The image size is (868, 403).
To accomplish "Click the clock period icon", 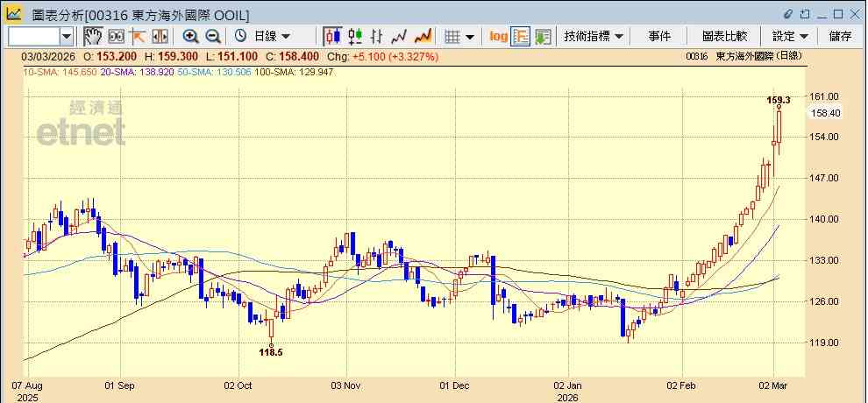I will [240, 37].
